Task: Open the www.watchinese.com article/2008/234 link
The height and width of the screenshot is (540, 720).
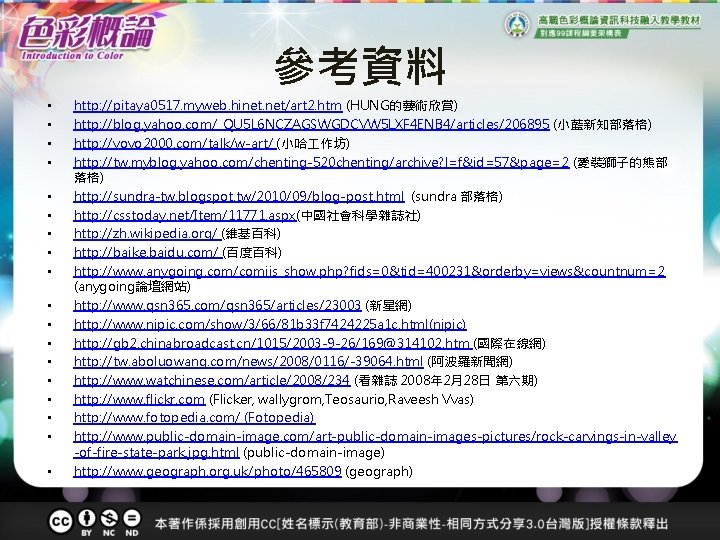Action: pyautogui.click(x=212, y=380)
